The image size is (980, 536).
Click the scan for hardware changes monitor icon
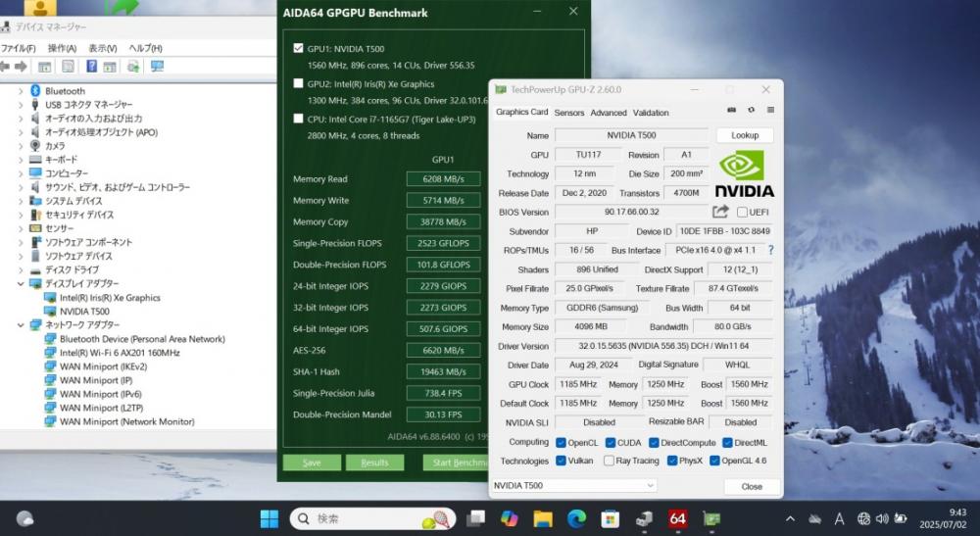coord(157,67)
